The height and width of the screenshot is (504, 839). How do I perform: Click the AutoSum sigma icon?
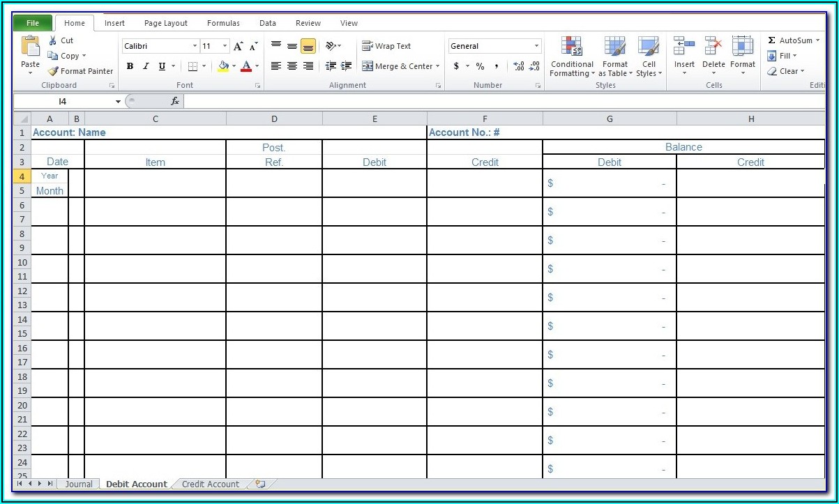[771, 40]
